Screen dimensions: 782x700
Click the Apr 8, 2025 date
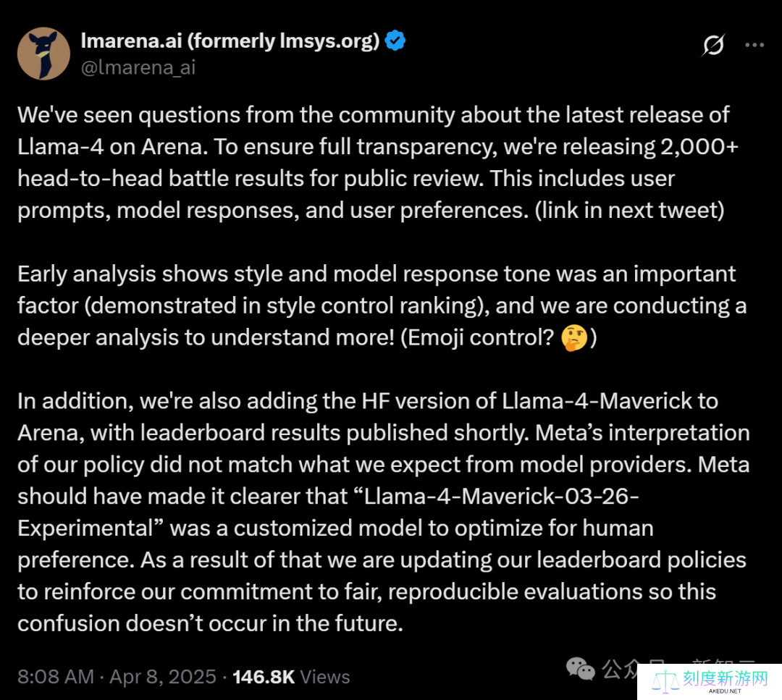pyautogui.click(x=163, y=677)
